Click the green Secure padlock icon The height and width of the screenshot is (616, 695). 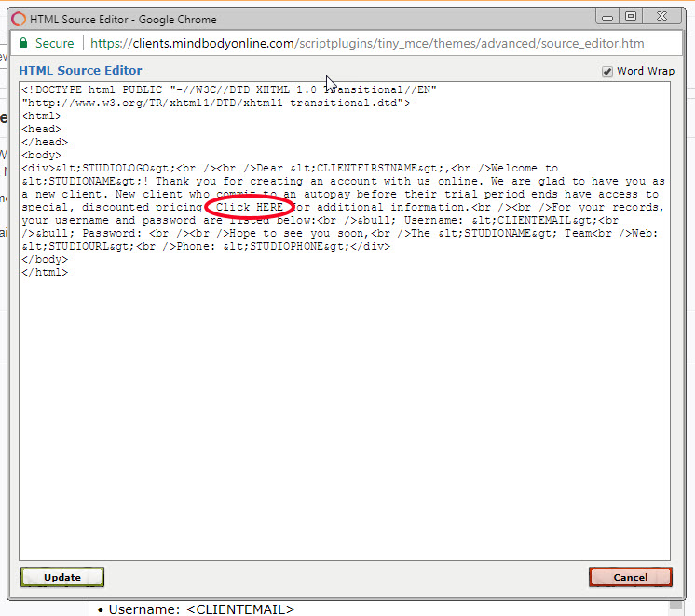[x=23, y=44]
